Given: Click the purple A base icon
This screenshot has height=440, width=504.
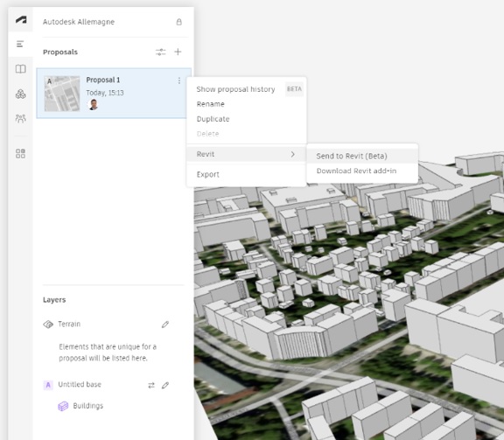Looking at the screenshot, I should [x=48, y=385].
